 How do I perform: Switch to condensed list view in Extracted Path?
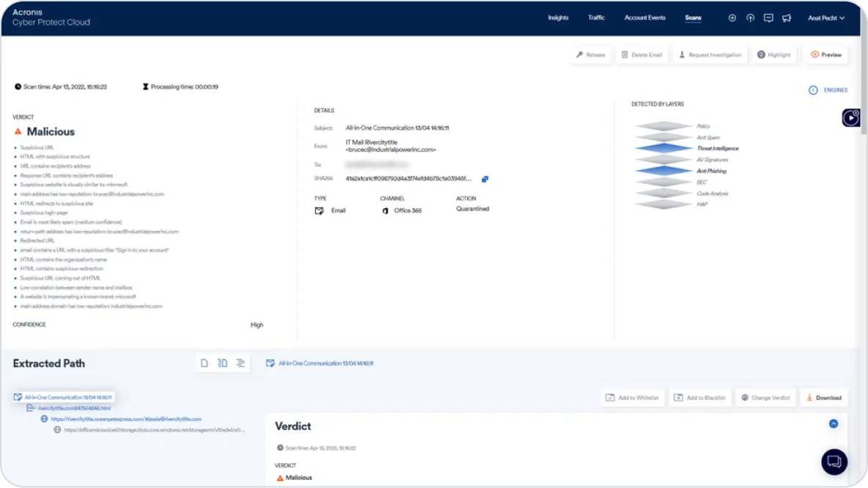tap(240, 363)
